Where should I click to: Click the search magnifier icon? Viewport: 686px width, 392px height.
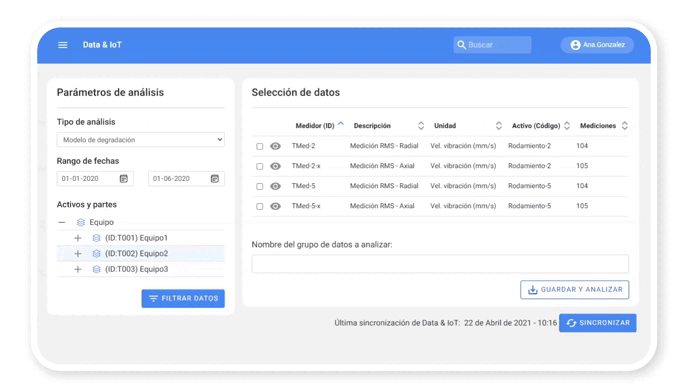point(462,45)
